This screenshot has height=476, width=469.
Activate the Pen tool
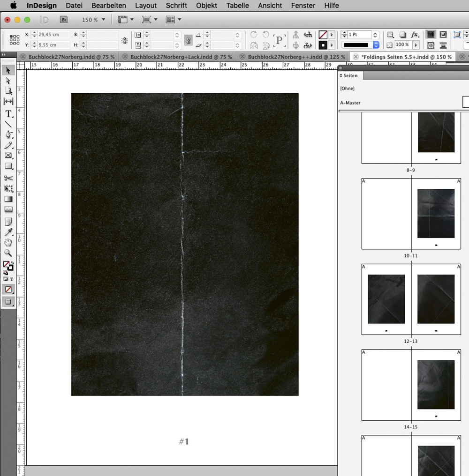point(8,134)
